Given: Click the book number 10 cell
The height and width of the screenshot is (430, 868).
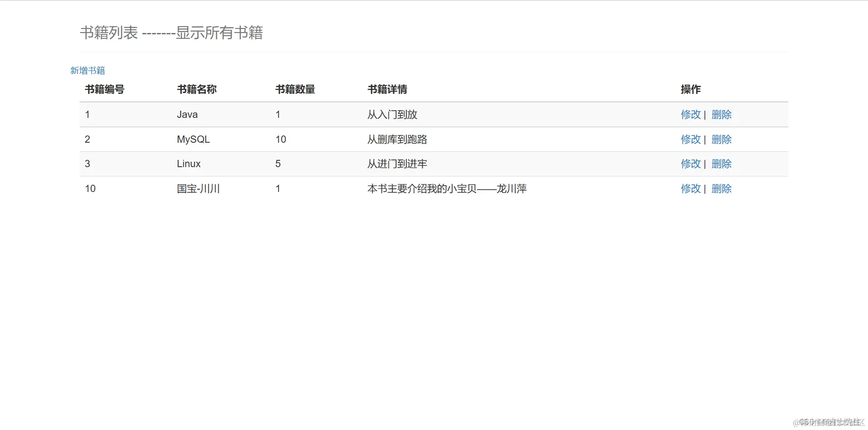Looking at the screenshot, I should tap(90, 189).
